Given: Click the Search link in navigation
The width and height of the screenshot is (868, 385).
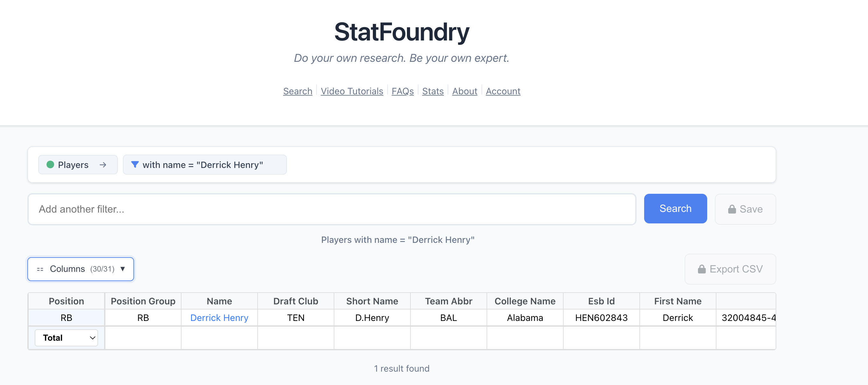Looking at the screenshot, I should click(x=297, y=91).
